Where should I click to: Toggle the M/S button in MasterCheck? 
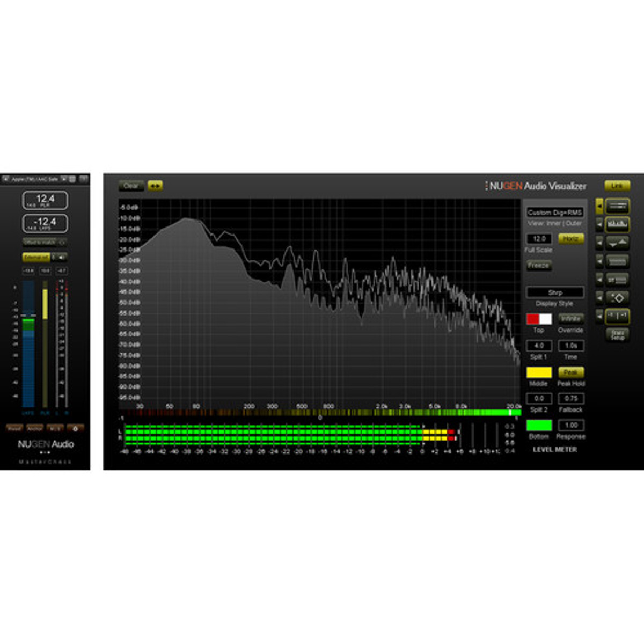click(x=55, y=428)
